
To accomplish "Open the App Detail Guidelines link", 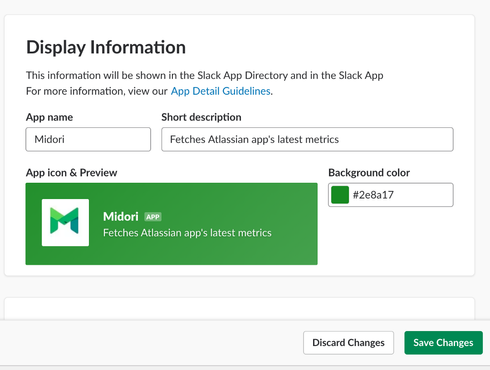I will coord(221,91).
